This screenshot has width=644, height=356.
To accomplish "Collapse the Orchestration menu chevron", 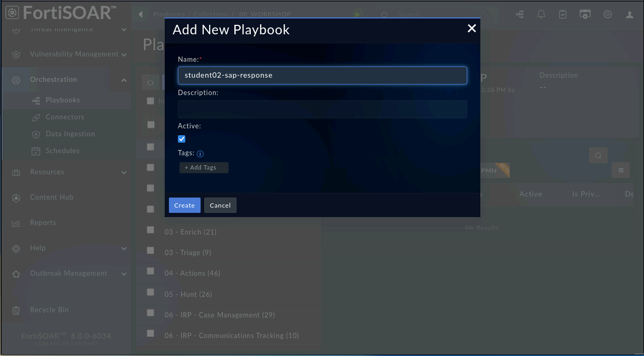I will 124,80.
